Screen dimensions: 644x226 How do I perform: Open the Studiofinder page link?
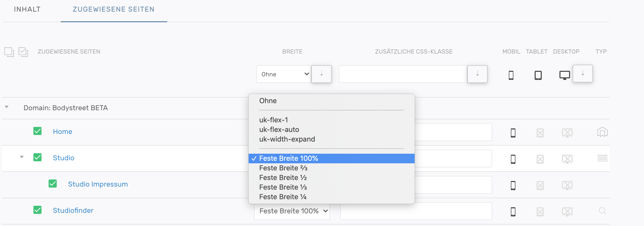73,210
